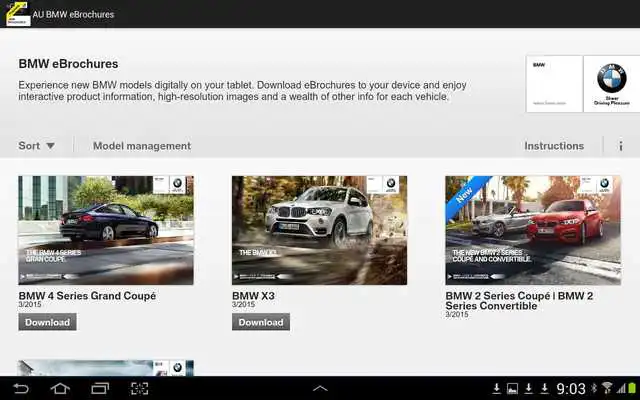Viewport: 640px width, 400px height.
Task: Tap the white BMW brochure cover in header
Action: [554, 84]
